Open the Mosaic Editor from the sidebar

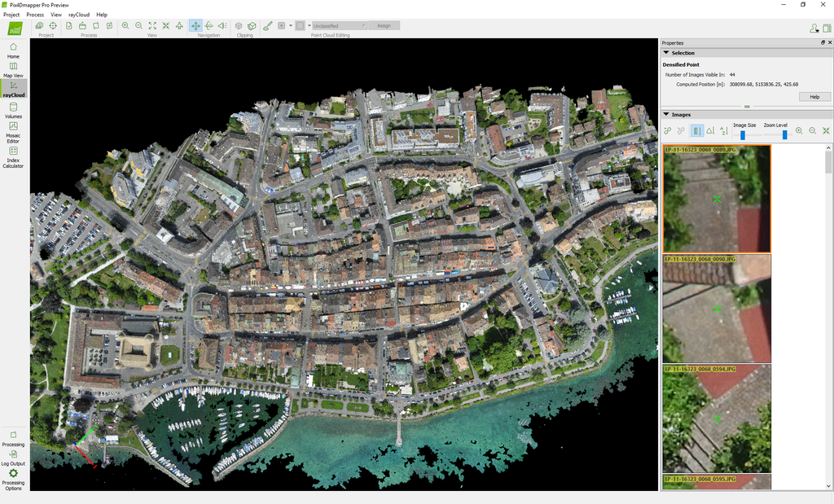pos(13,130)
